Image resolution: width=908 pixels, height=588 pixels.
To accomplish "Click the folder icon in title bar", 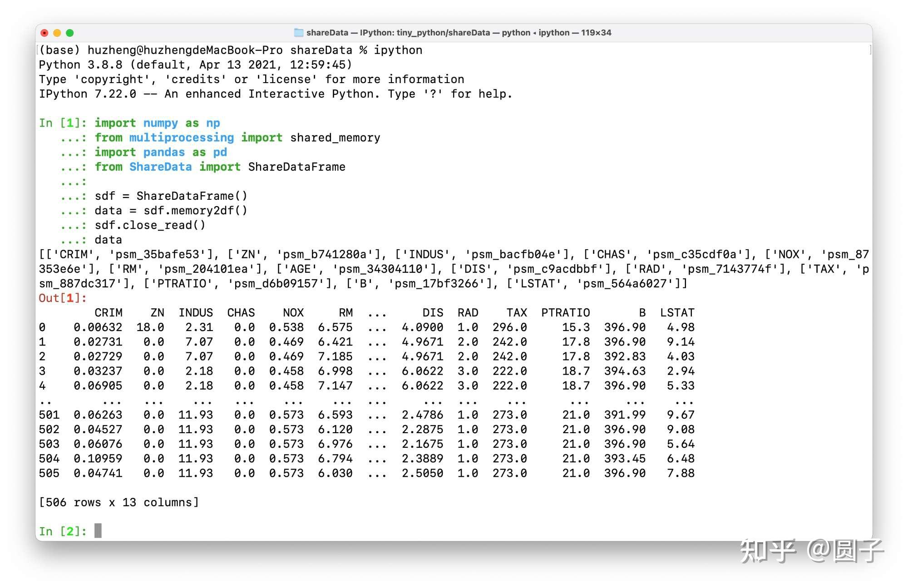I will click(299, 33).
